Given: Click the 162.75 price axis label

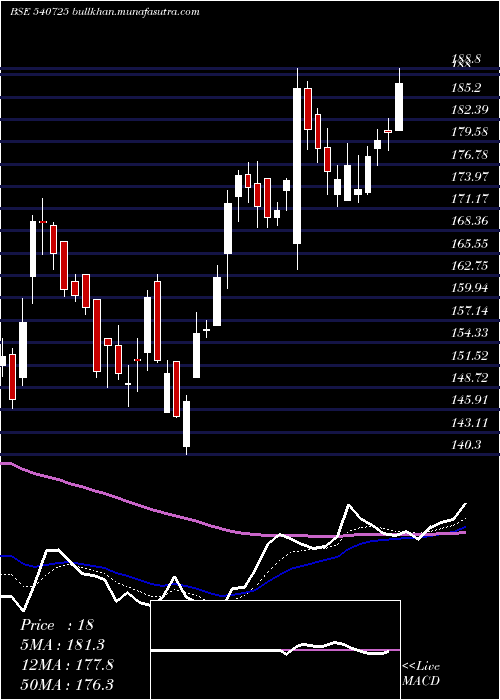Looking at the screenshot, I should click(470, 266).
